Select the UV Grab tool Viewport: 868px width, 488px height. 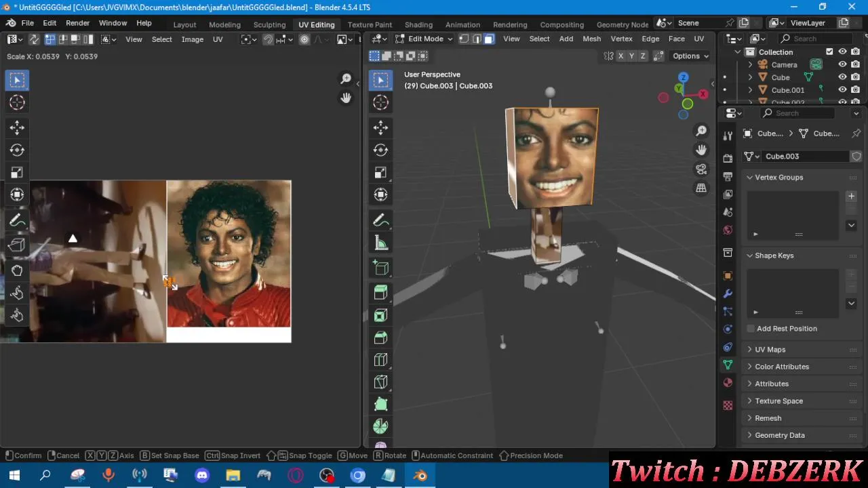pos(17,270)
